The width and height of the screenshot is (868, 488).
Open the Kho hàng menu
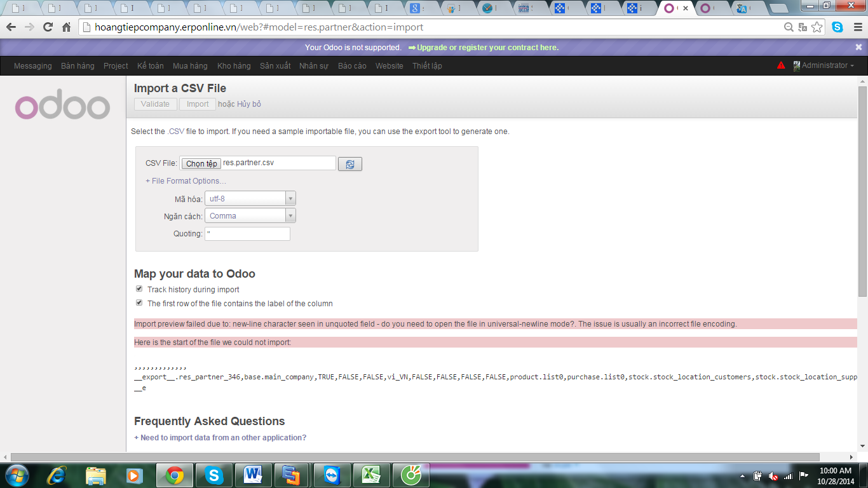click(234, 66)
